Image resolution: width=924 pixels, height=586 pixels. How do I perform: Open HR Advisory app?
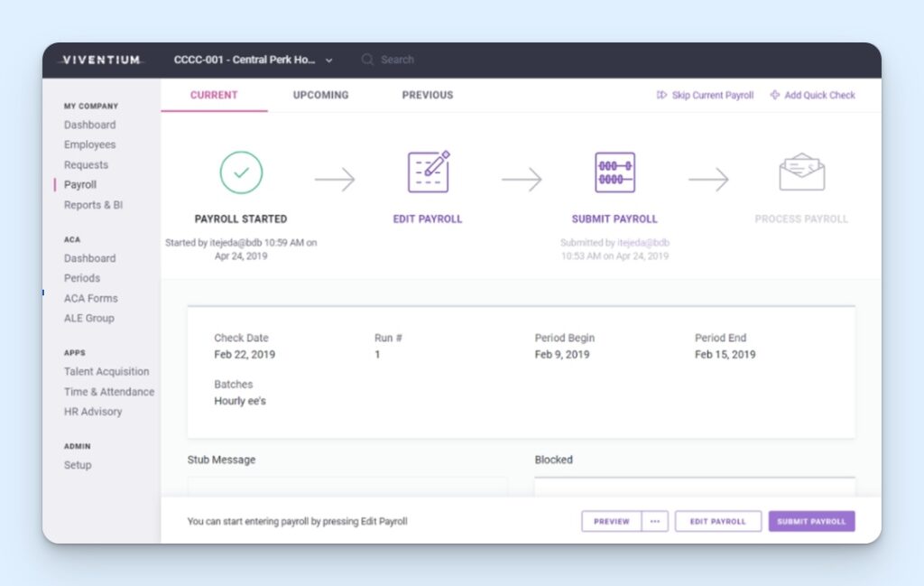93,412
